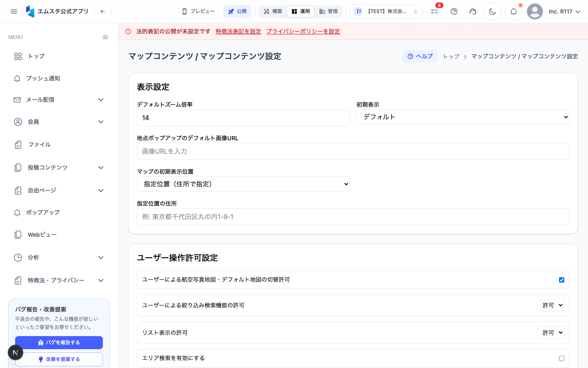This screenshot has width=588, height=368.
Task: Open the 【TEST】株式会... organization selector
Action: (386, 11)
